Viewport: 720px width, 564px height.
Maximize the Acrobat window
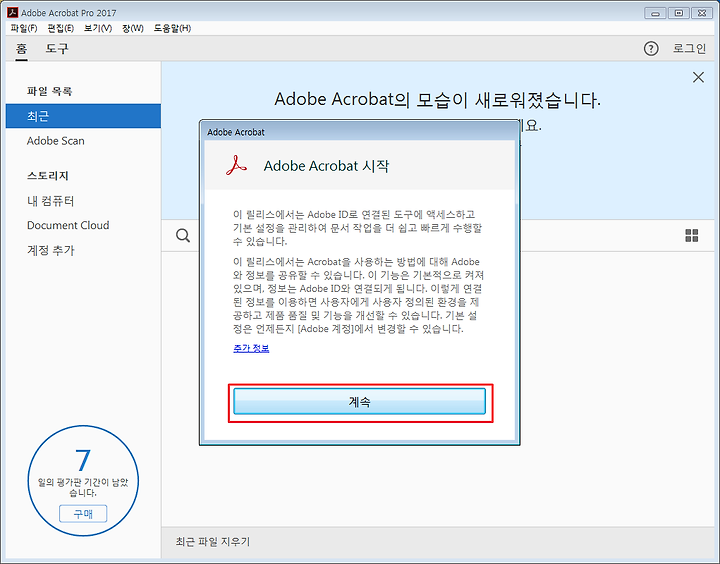coord(679,13)
